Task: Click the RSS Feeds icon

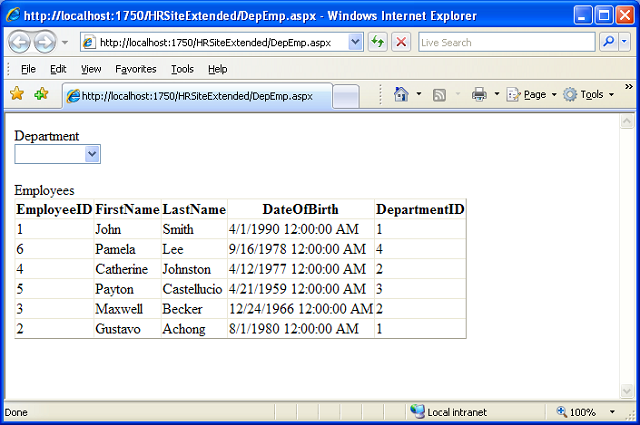Action: pos(439,95)
